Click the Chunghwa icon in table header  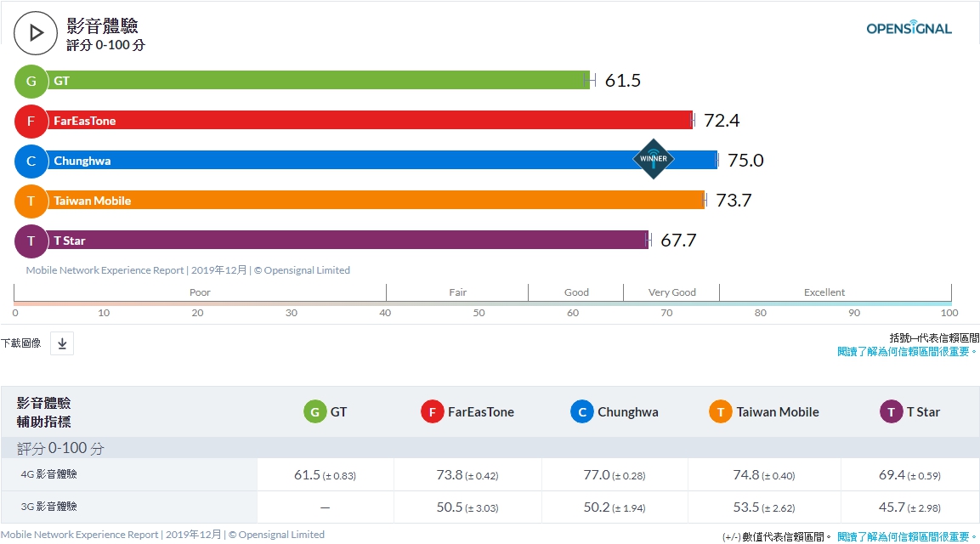pos(582,412)
